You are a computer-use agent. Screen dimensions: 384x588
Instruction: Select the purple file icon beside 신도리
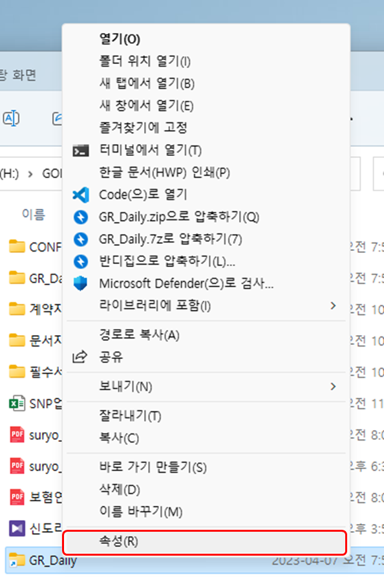click(17, 528)
